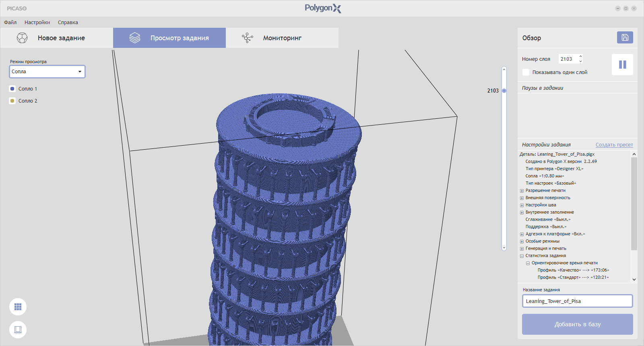Select Сглаживание «Выкл.» row

(548, 219)
